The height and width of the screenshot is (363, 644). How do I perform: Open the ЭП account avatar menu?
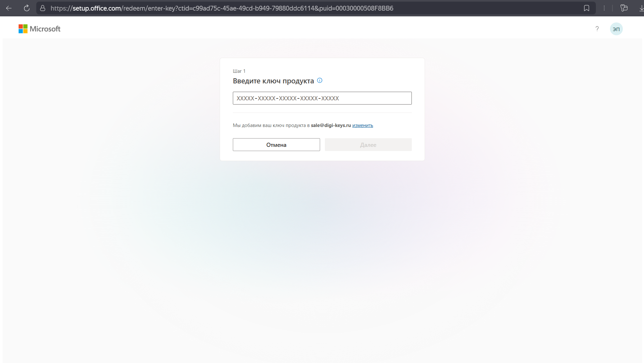pyautogui.click(x=616, y=29)
